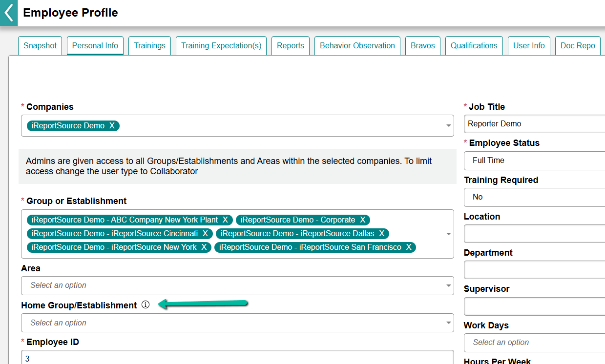Screen dimensions: 605x364
Task: Click the Training Required label
Action: 501,180
